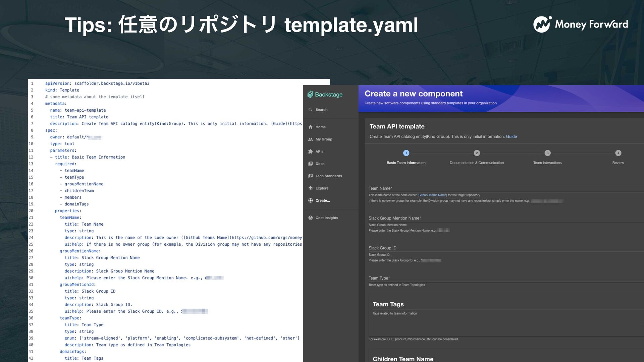Screen dimensions: 644x362
Task: Click the Review step label
Action: 618,163
